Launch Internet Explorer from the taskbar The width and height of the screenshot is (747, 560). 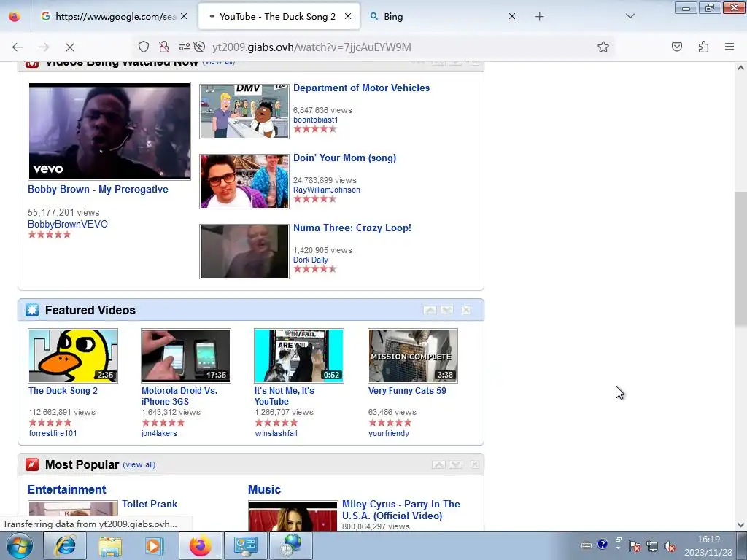pyautogui.click(x=65, y=545)
